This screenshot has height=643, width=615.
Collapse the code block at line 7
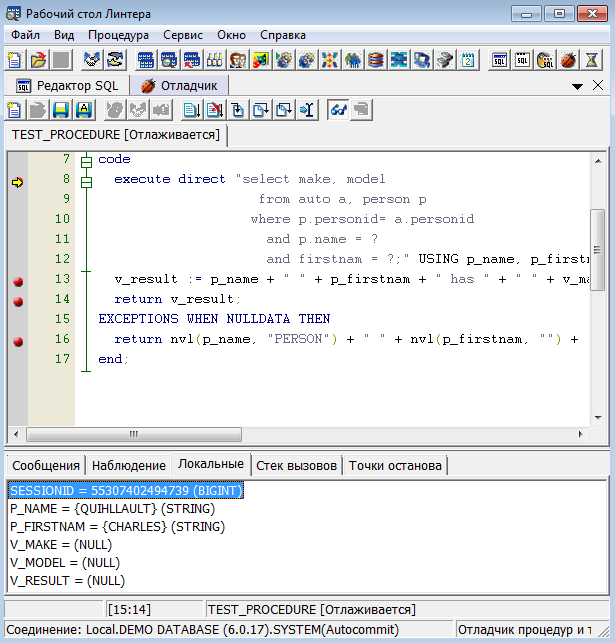pyautogui.click(x=86, y=160)
